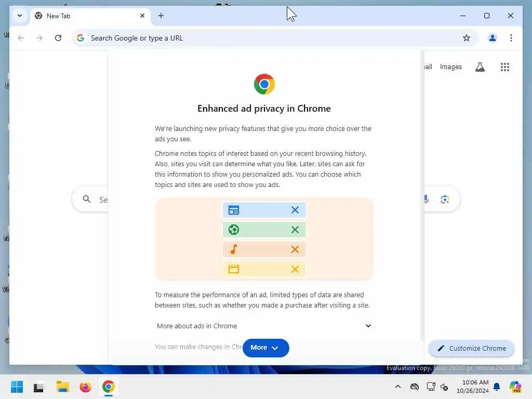Click the Chrome taskbar icon
The width and height of the screenshot is (532, 399).
point(108,387)
